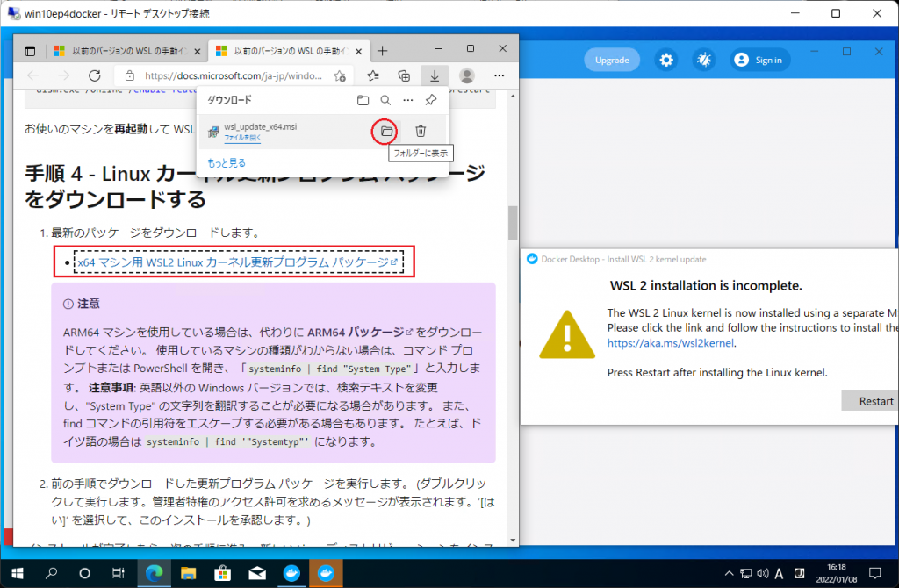
Task: Open Microsoft Store from the taskbar
Action: [222, 573]
